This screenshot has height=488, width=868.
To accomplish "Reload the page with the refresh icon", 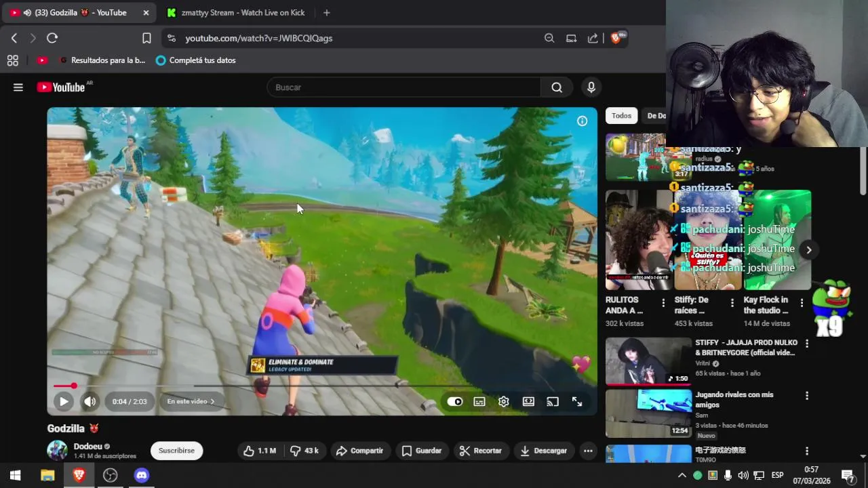I will [x=52, y=38].
